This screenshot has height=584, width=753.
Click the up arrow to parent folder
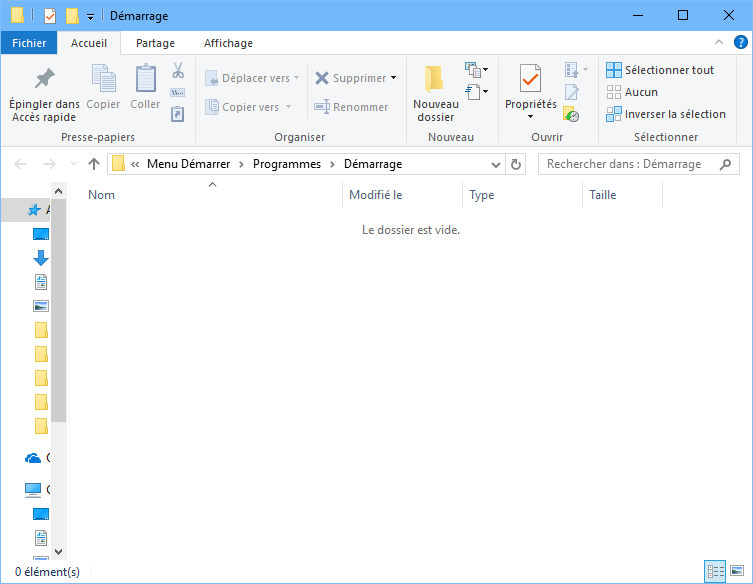click(x=94, y=164)
